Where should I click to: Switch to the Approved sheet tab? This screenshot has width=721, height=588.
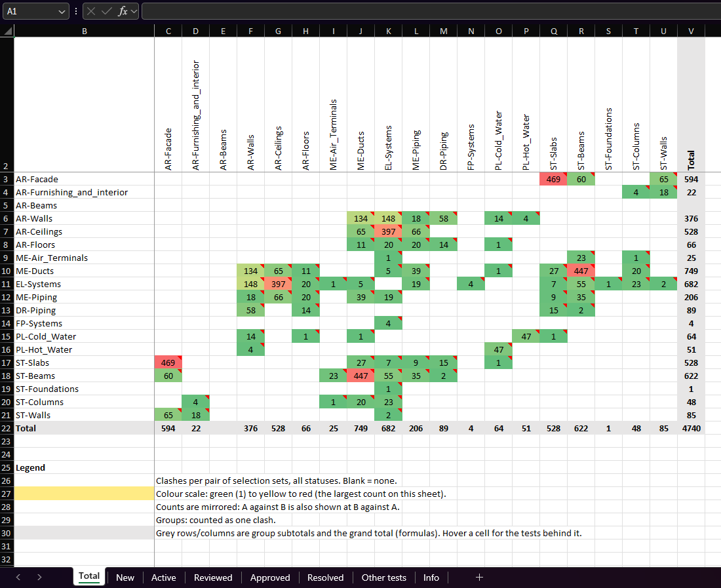click(270, 578)
